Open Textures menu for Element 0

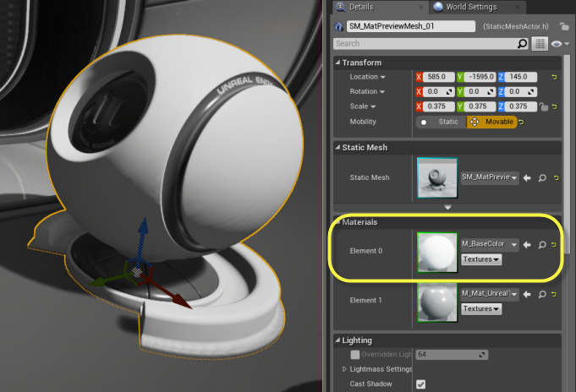[x=480, y=259]
